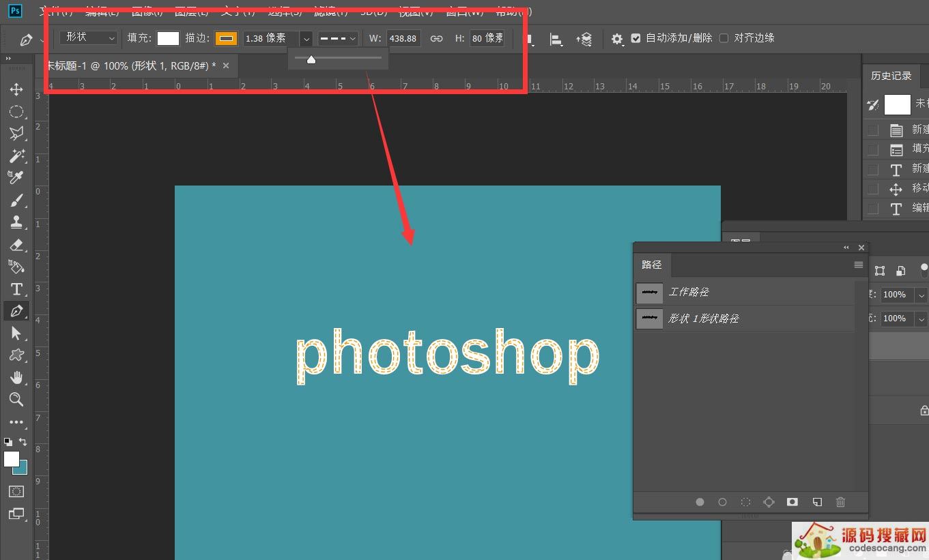Select the Custom Shape tool
This screenshot has height=560, width=929.
pos(16,355)
